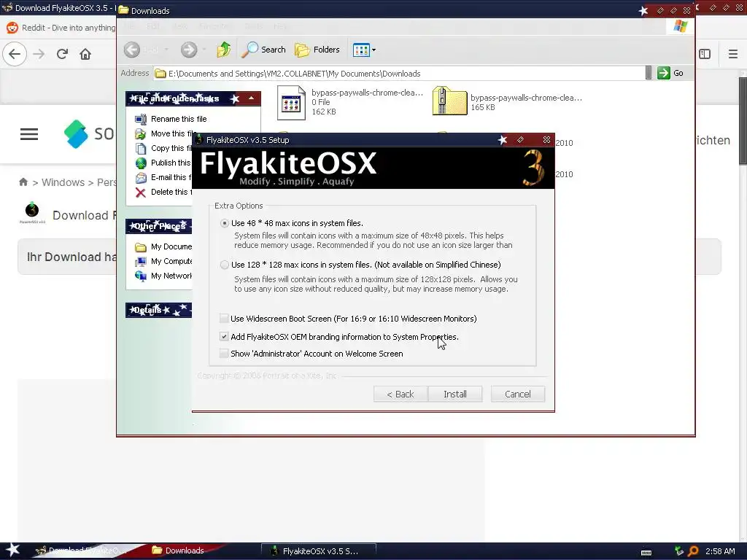This screenshot has height=560, width=747.
Task: Switch to Download FlyakiteOSX browser taskbar button
Action: (x=80, y=551)
